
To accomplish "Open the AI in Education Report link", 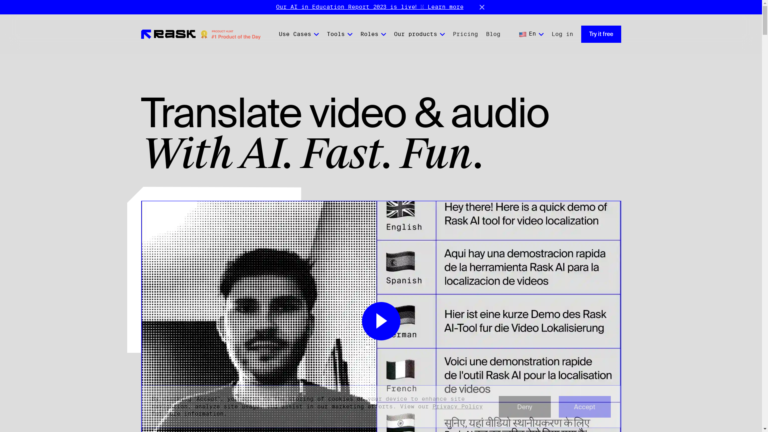I will click(369, 7).
